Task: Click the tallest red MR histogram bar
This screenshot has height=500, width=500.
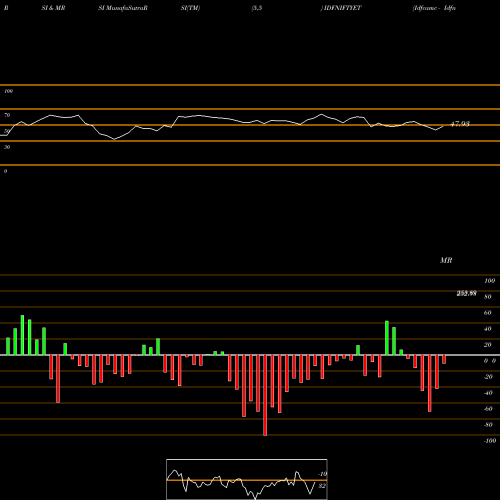Action: [265, 395]
